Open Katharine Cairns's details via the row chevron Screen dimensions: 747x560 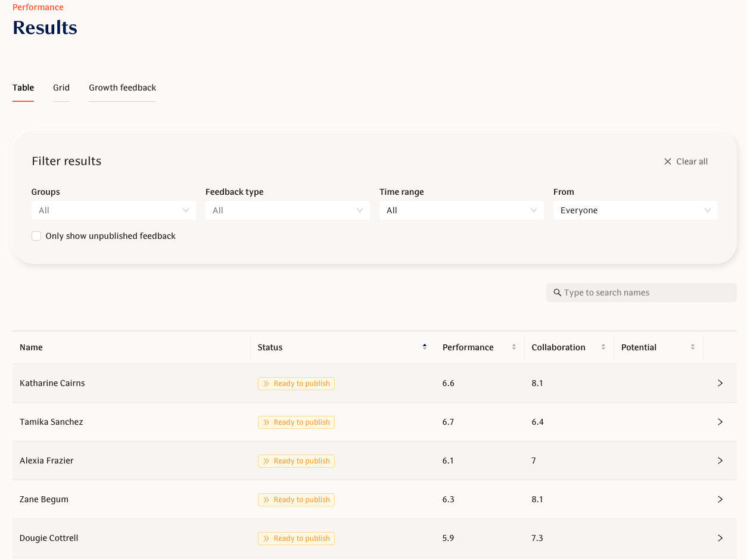720,383
